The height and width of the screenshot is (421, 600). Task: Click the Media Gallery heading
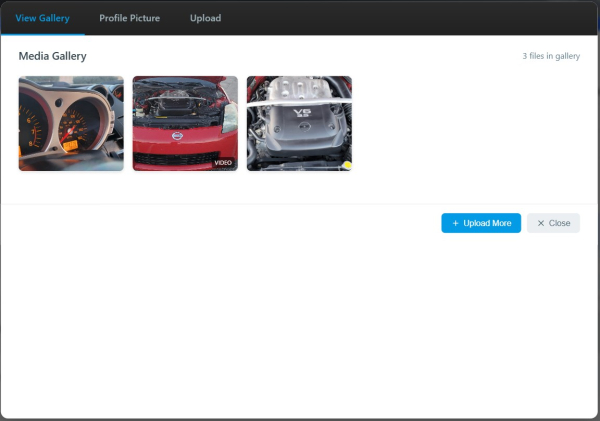coord(52,56)
